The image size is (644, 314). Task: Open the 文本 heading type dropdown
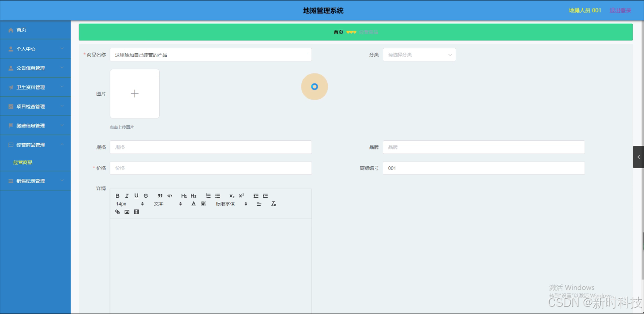click(x=168, y=204)
